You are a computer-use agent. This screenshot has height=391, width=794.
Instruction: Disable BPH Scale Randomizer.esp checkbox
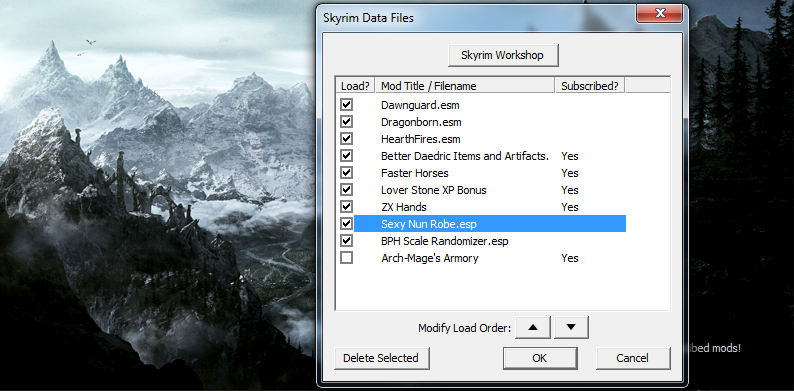347,241
